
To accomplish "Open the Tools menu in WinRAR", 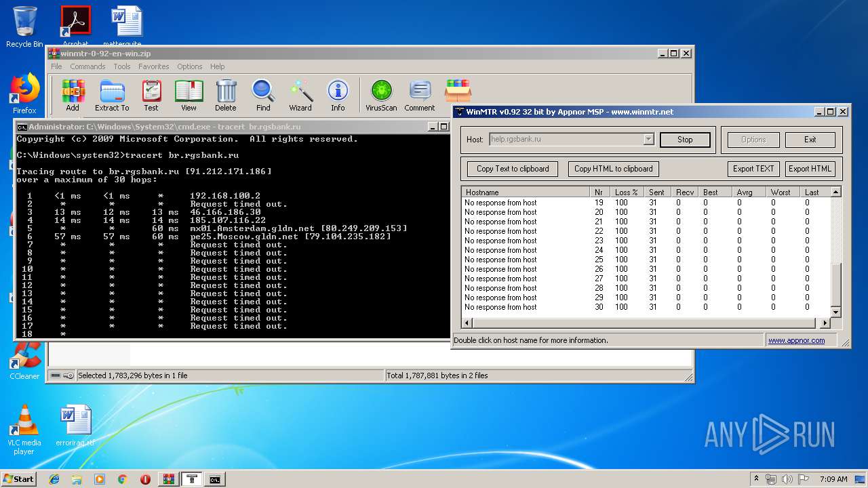I will click(x=122, y=66).
